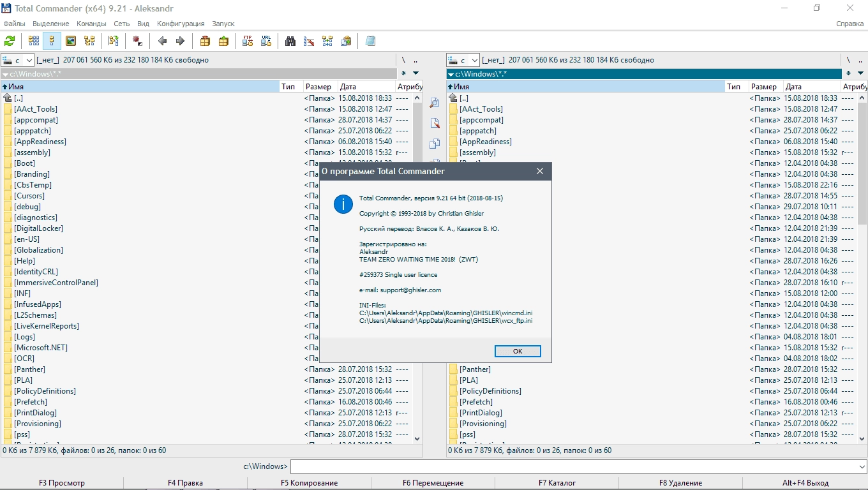Image resolution: width=868 pixels, height=490 pixels.
Task: Select [..] parent entry in left panel
Action: pyautogui.click(x=19, y=98)
